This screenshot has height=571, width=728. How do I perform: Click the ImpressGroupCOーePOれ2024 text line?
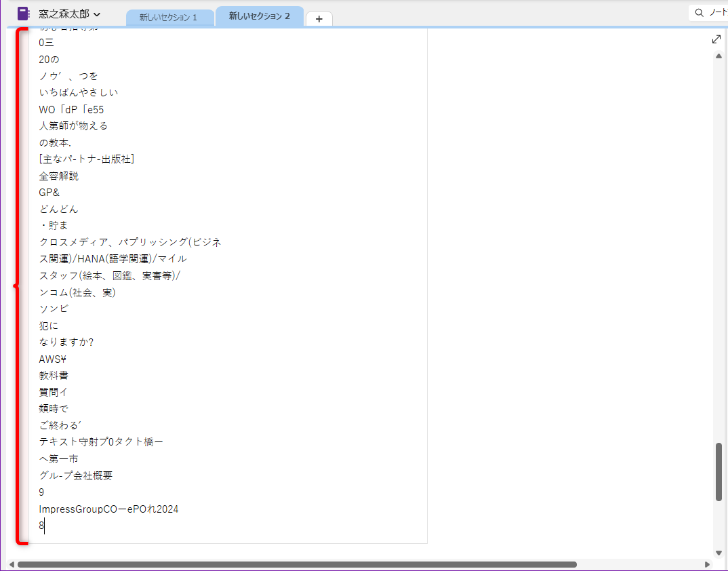pos(108,508)
